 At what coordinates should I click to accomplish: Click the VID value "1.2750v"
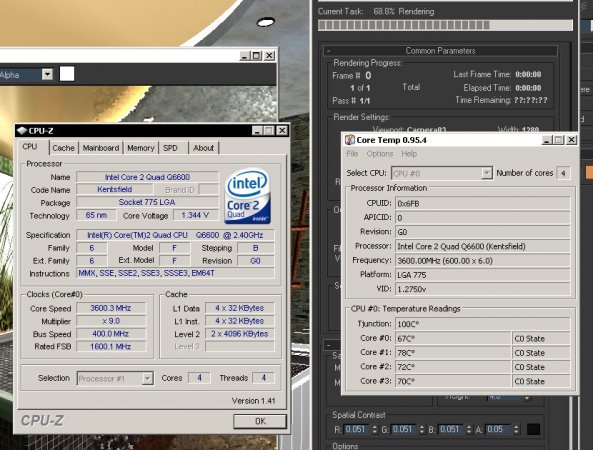[x=483, y=289]
